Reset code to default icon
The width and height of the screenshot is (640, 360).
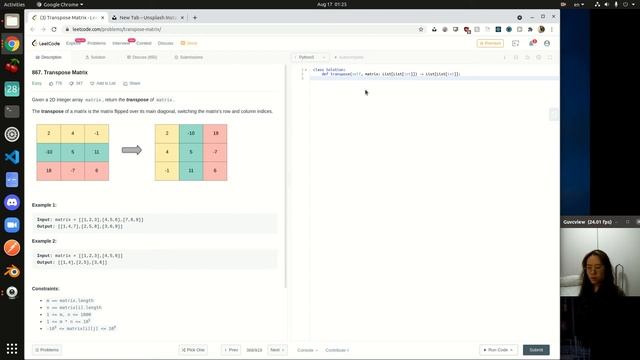click(x=527, y=58)
